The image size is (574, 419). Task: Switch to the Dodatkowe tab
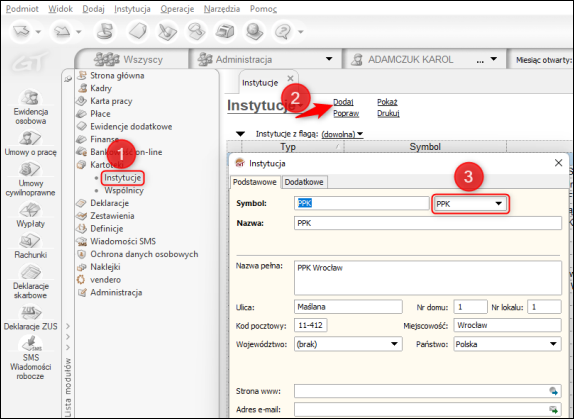[304, 182]
